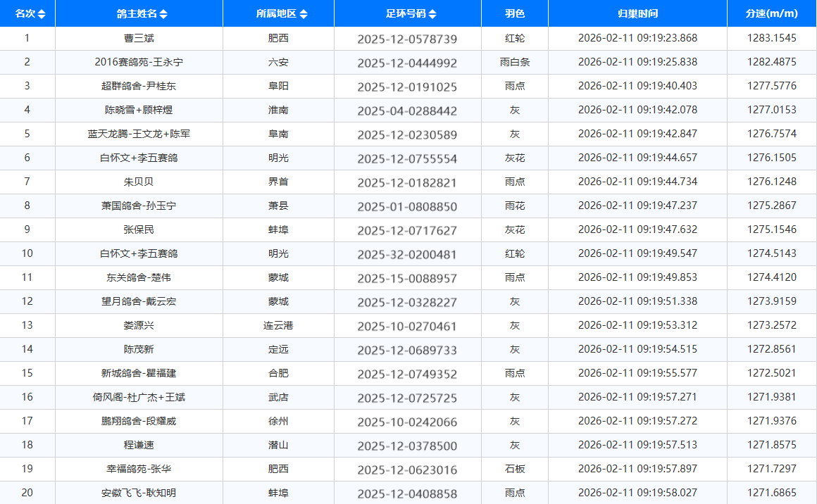Click owner 东关鸽舍-楚伟
This screenshot has width=817, height=504.
click(139, 278)
